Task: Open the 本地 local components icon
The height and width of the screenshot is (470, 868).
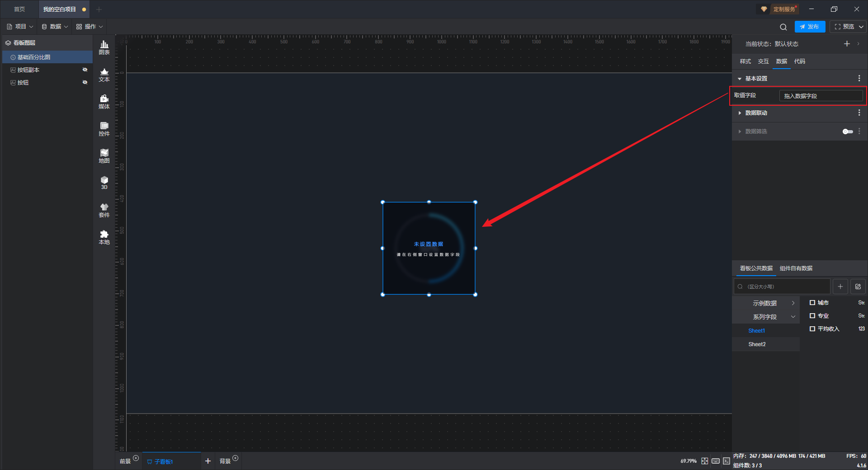Action: point(104,237)
